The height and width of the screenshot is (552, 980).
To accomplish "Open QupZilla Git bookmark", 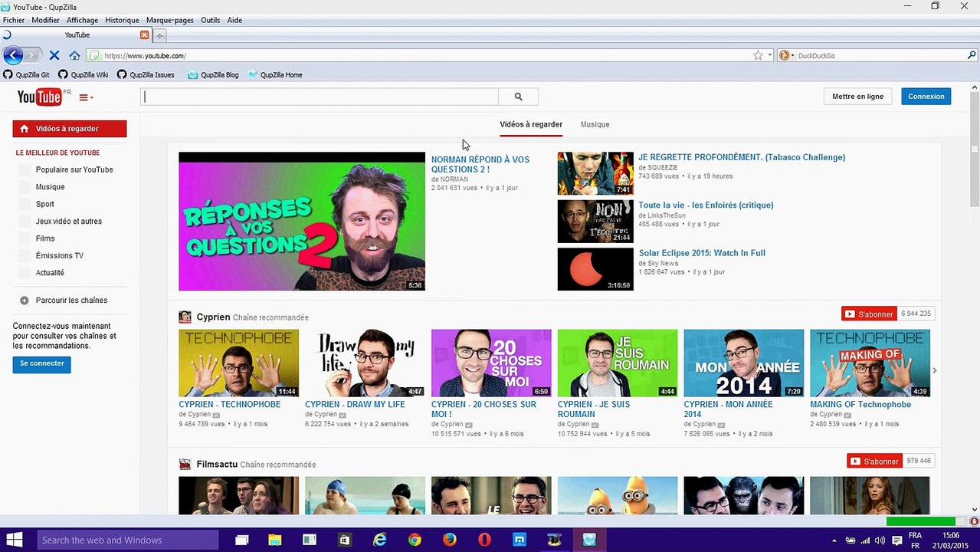I will tap(27, 74).
